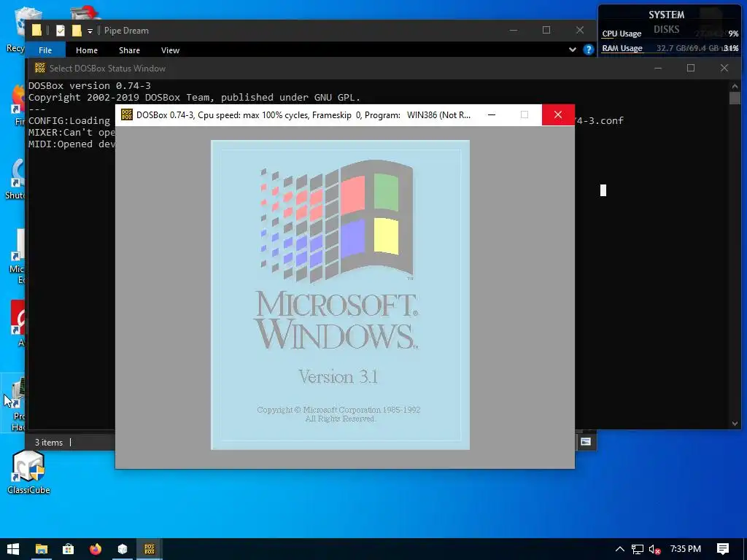Launch Microsoft Store from the taskbar
747x560 pixels.
[x=69, y=549]
